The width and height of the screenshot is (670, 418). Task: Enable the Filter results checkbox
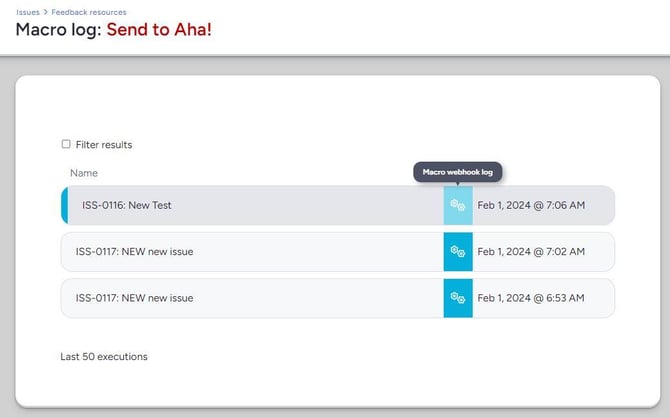click(66, 144)
